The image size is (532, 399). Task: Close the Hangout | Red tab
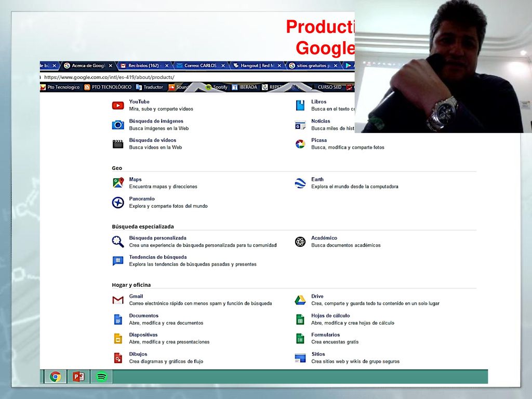(280, 66)
